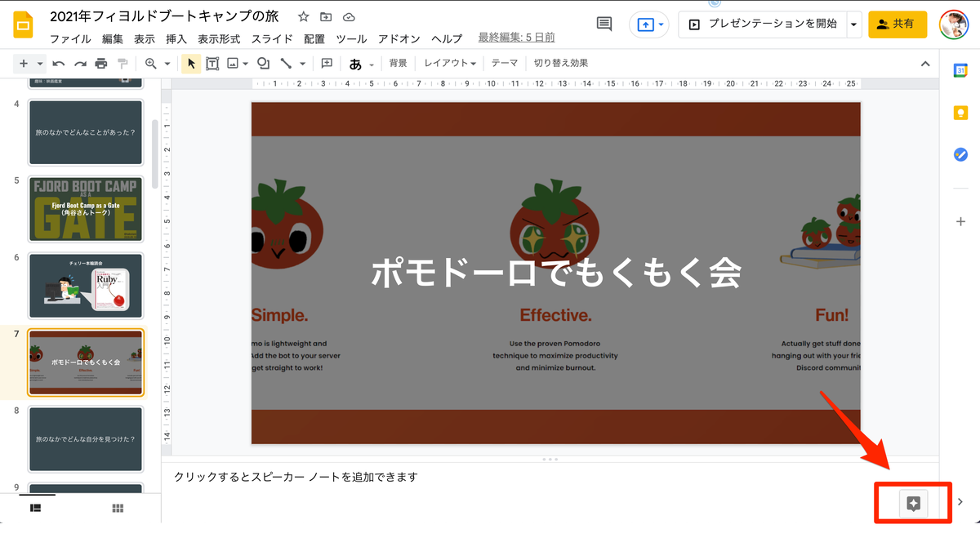Open the レイアウト dropdown
The width and height of the screenshot is (980, 538).
450,63
